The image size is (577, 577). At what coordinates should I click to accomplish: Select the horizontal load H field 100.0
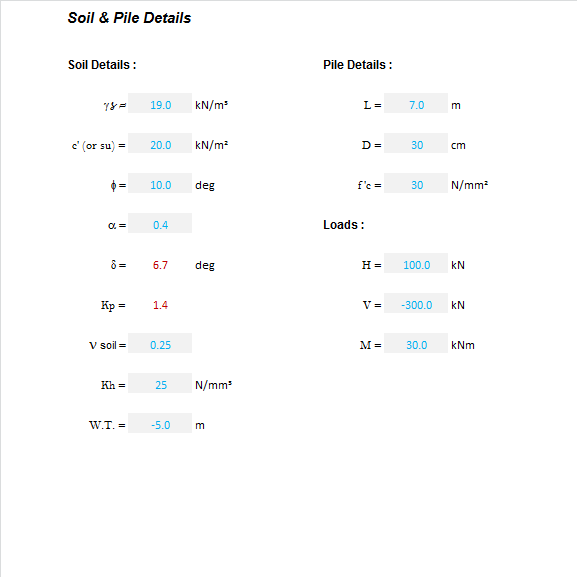(416, 263)
